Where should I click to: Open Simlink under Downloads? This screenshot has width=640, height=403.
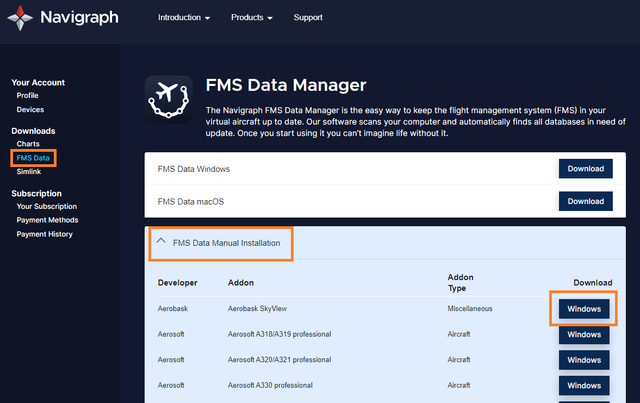pos(29,171)
